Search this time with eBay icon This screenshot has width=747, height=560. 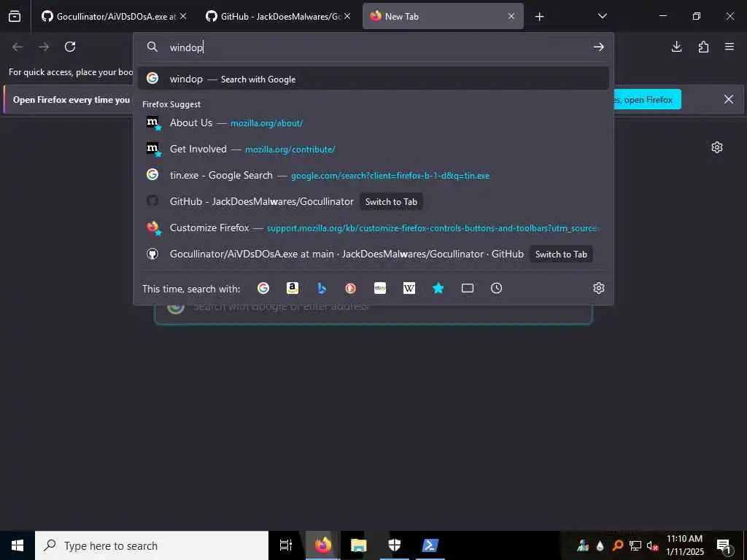(379, 288)
